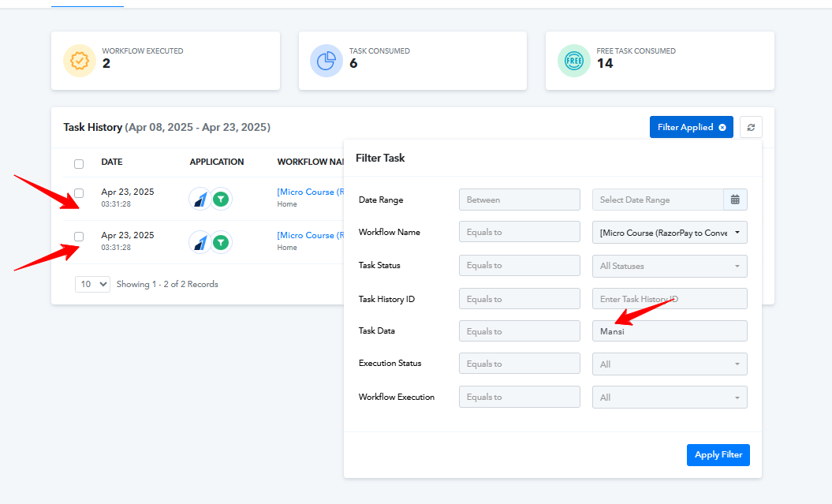
Task: Click the Execution Status Equals to field
Action: tap(520, 364)
